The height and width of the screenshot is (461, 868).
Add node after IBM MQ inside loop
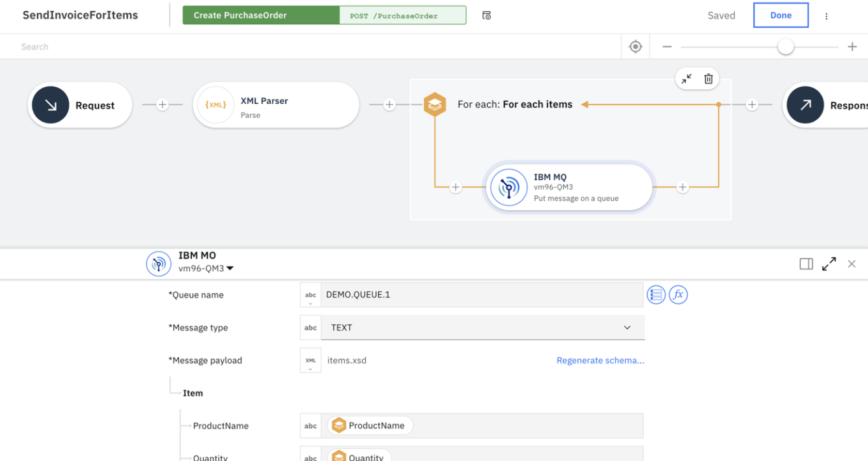tap(683, 187)
